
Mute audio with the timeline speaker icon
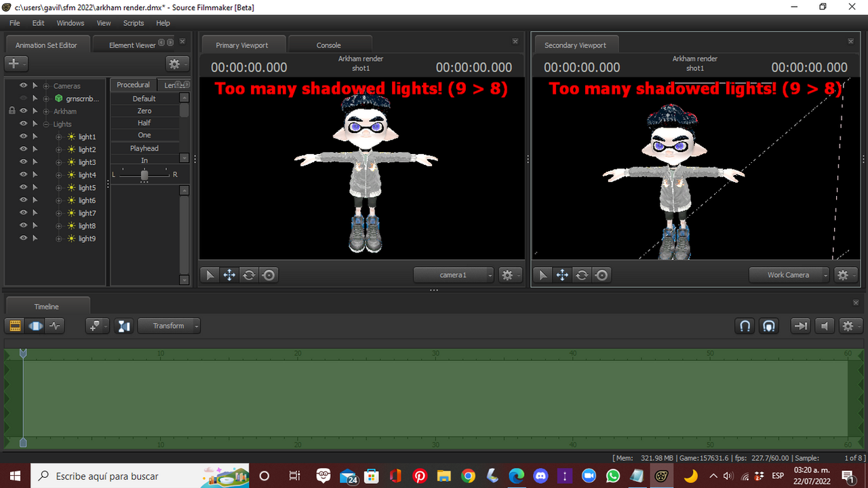(x=825, y=326)
